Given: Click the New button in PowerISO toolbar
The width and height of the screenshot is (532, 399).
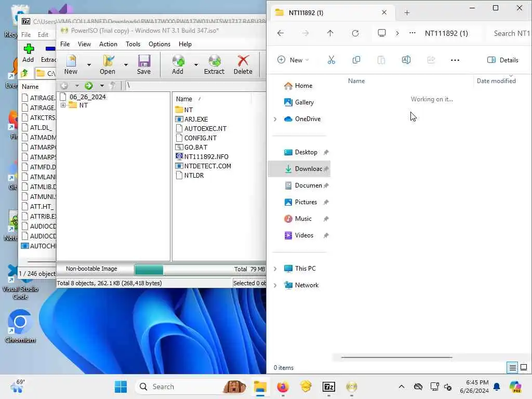Looking at the screenshot, I should (x=71, y=64).
